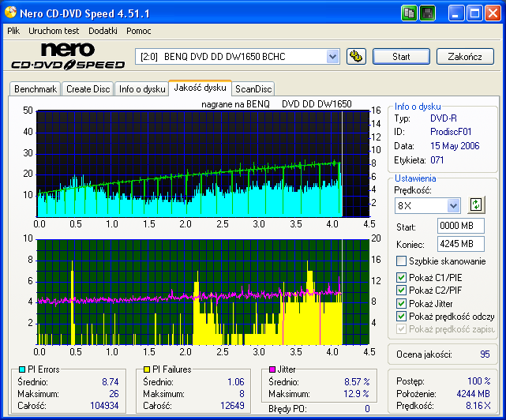
Task: Switch to the Benchmark tab
Action: pyautogui.click(x=36, y=89)
